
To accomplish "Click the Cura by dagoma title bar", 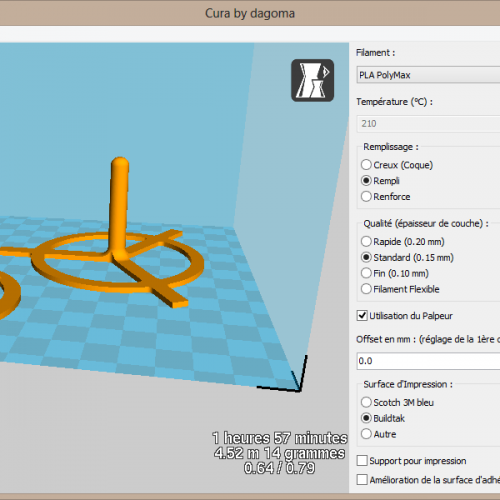I will click(250, 13).
